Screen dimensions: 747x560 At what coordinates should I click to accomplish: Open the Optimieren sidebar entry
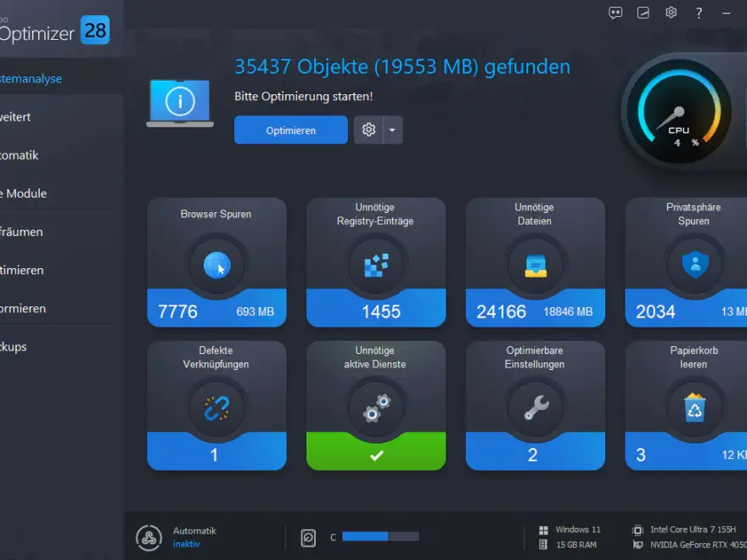click(x=22, y=270)
